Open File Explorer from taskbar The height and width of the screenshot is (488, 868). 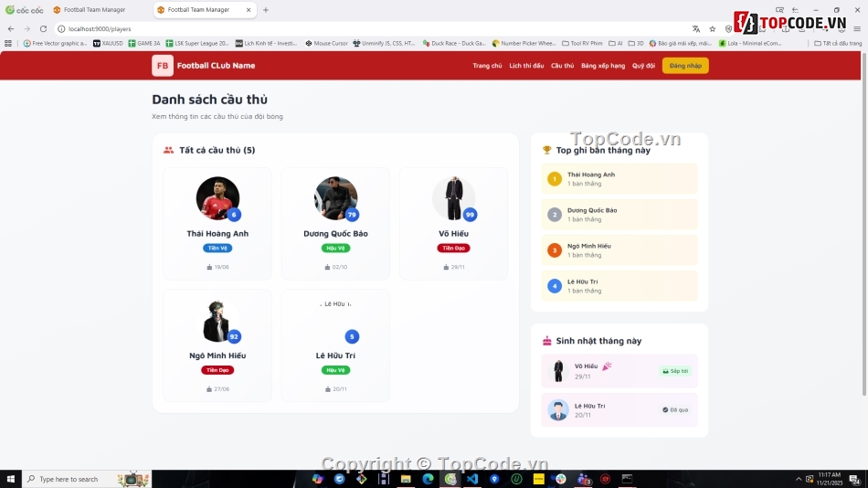[406, 479]
